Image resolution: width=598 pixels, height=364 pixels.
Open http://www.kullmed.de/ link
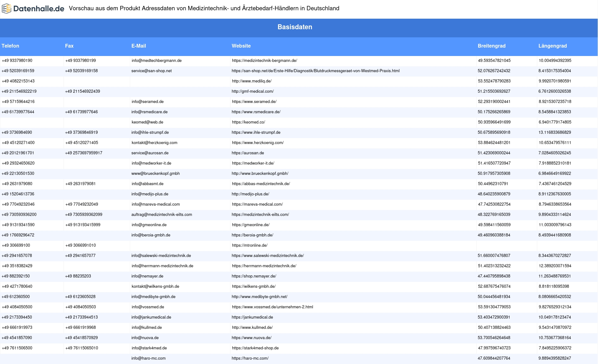[x=252, y=328]
